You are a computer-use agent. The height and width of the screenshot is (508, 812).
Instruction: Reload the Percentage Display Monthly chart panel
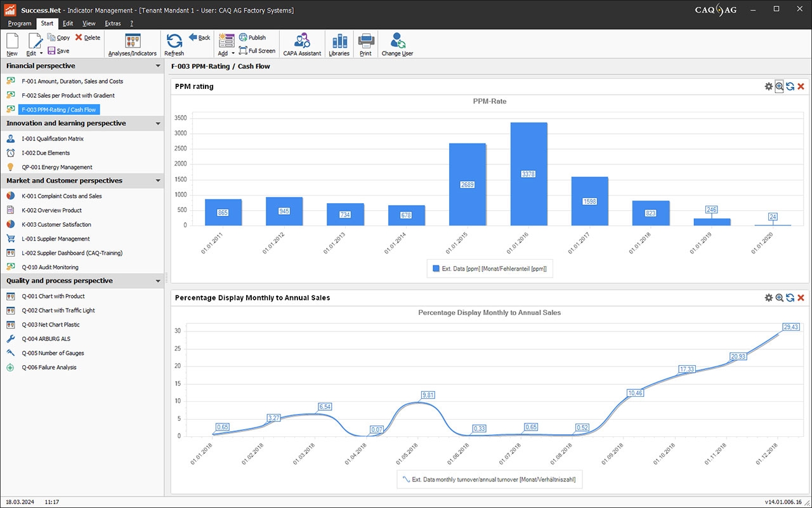coord(790,297)
